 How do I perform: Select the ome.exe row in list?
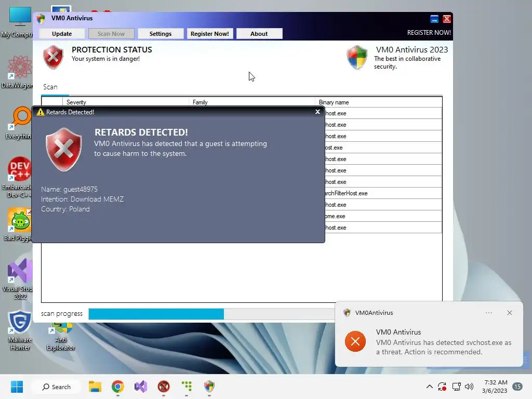click(383, 216)
